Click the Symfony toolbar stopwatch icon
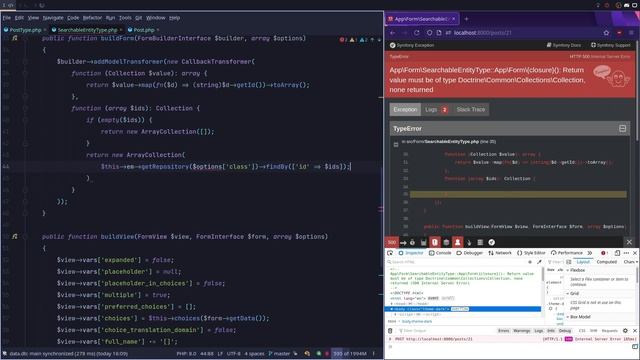 click(412, 242)
